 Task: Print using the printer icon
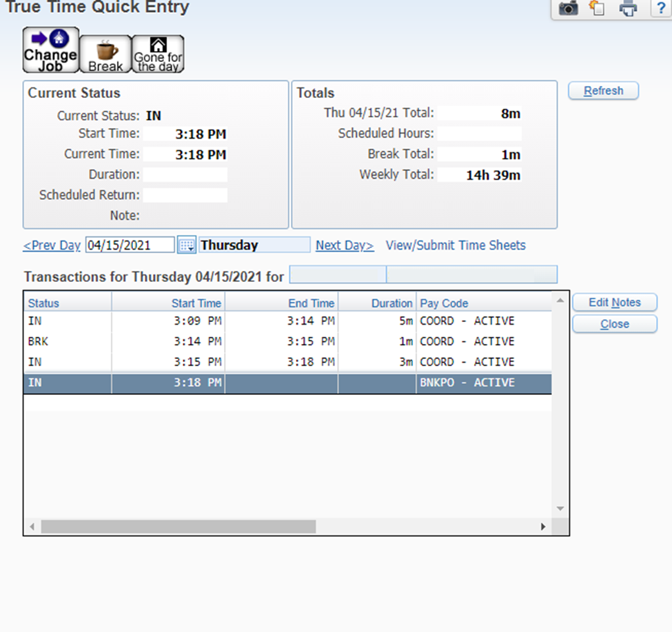tap(628, 8)
